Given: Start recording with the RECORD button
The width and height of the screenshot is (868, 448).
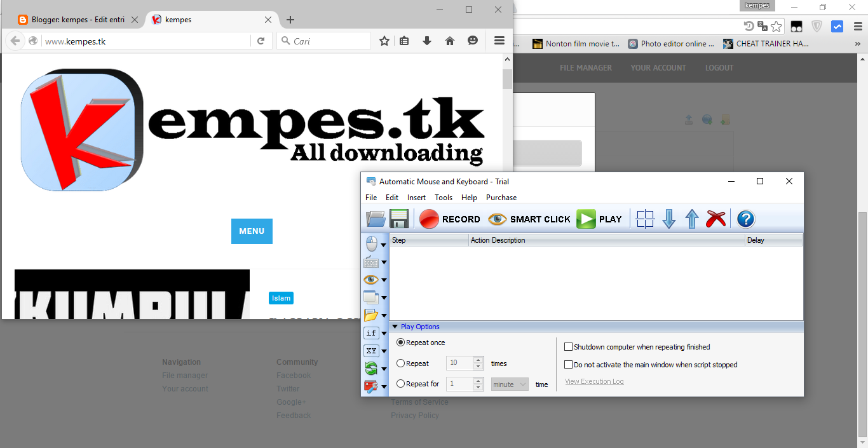Looking at the screenshot, I should click(450, 219).
